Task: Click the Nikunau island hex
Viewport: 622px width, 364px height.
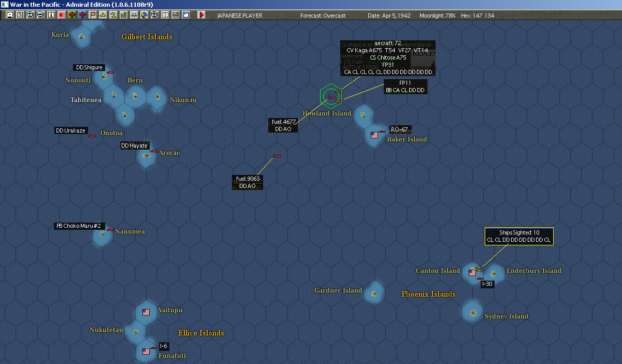Action: click(x=156, y=96)
